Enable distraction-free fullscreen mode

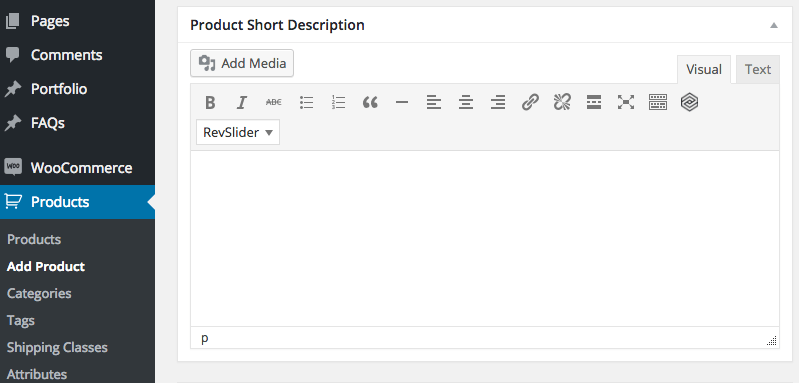[626, 102]
